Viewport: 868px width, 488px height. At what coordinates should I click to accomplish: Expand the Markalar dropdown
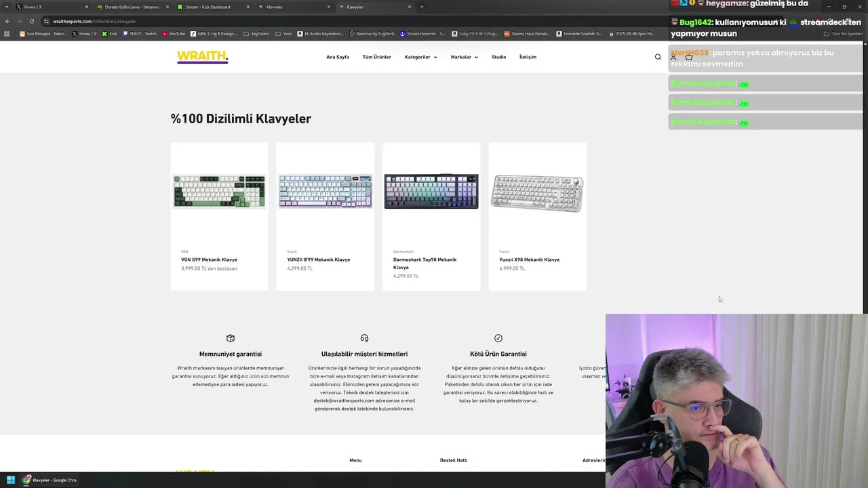(x=465, y=57)
